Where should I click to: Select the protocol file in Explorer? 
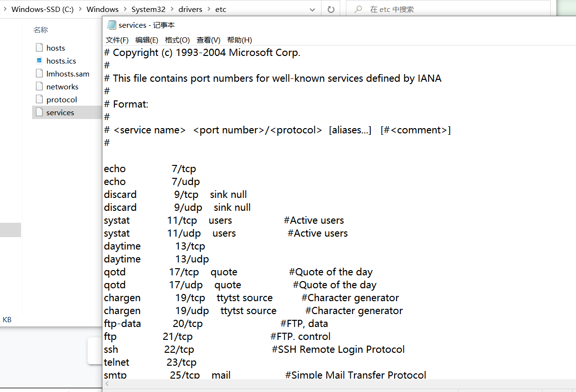coord(62,99)
